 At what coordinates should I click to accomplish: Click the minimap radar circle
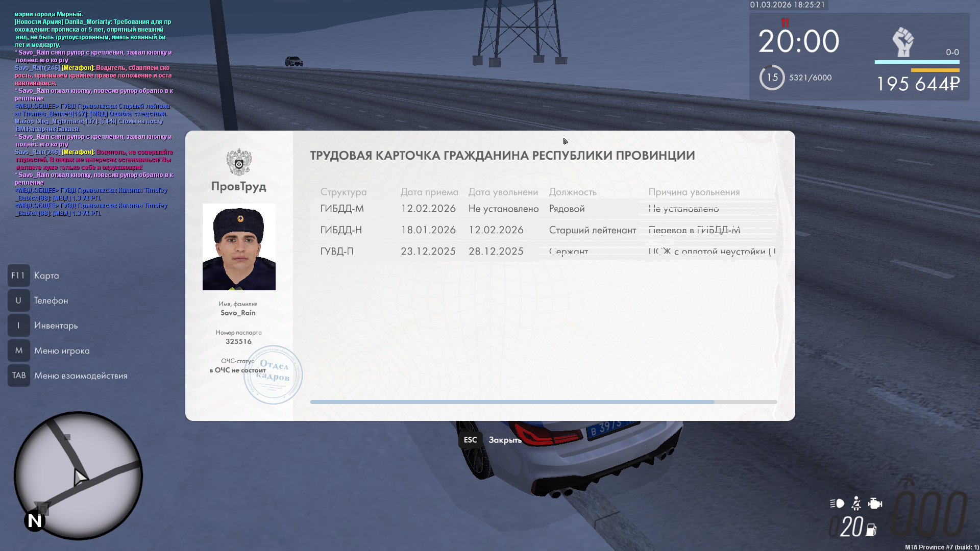pyautogui.click(x=78, y=475)
